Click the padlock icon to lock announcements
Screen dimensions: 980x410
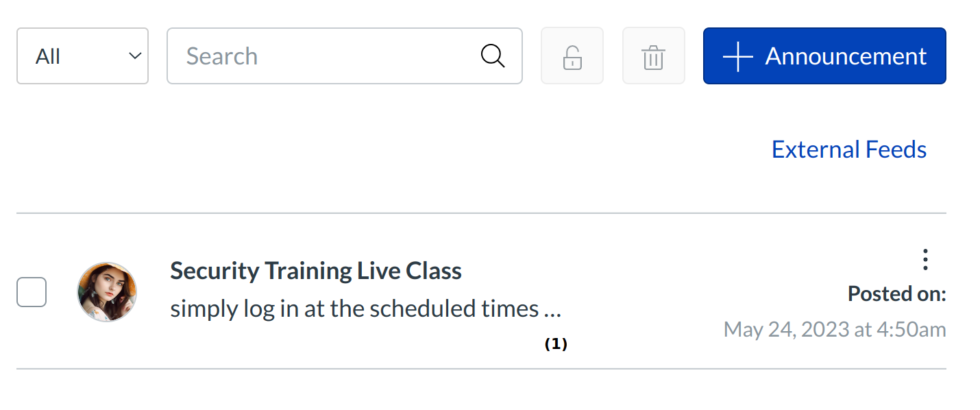click(572, 56)
